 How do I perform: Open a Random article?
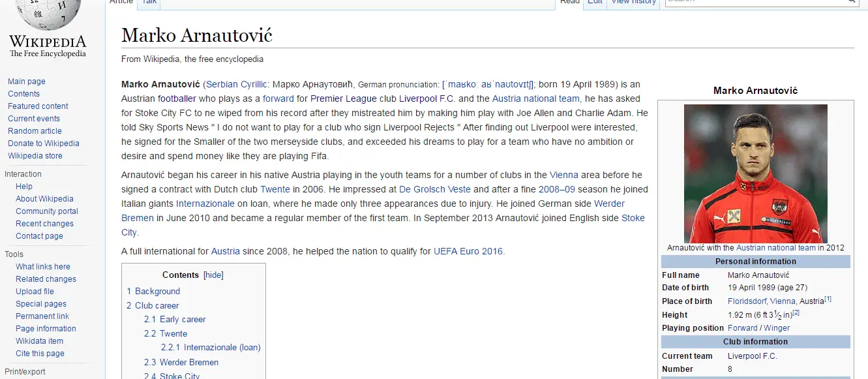pyautogui.click(x=35, y=131)
